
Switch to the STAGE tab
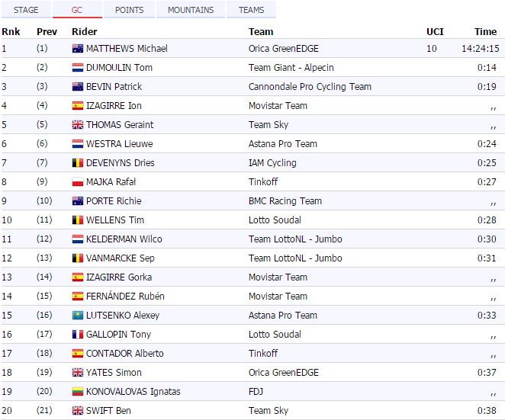click(x=26, y=10)
